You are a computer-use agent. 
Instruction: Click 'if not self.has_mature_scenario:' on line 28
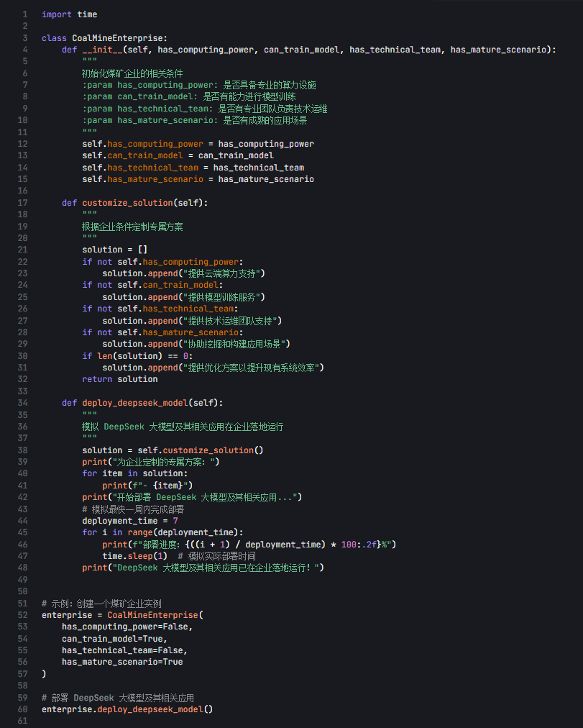(x=162, y=332)
